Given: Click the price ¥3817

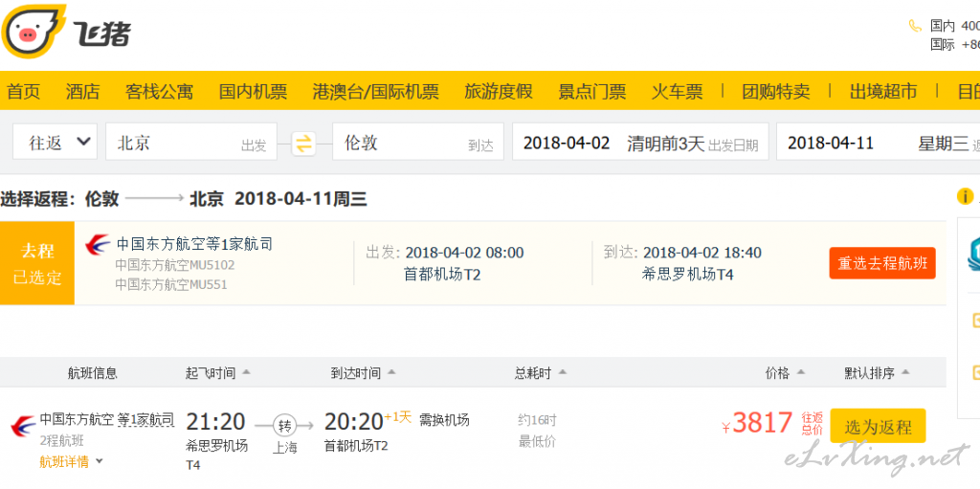Looking at the screenshot, I should [758, 423].
